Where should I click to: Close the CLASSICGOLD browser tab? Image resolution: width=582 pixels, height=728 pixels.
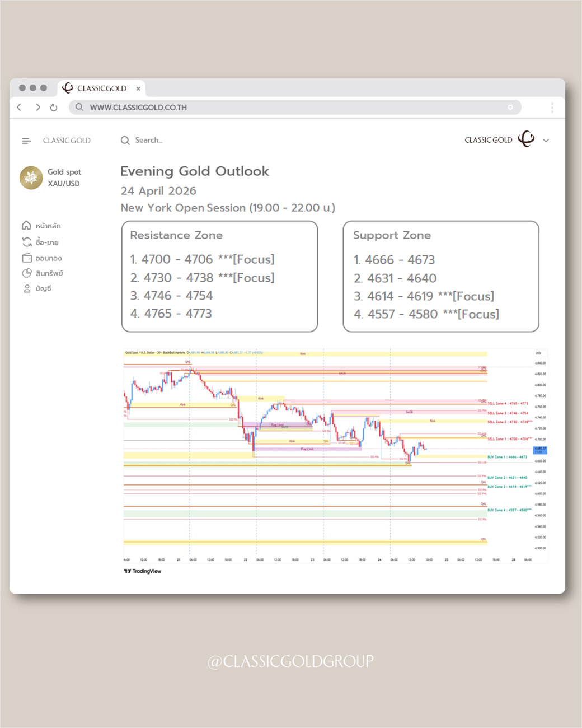pos(138,88)
